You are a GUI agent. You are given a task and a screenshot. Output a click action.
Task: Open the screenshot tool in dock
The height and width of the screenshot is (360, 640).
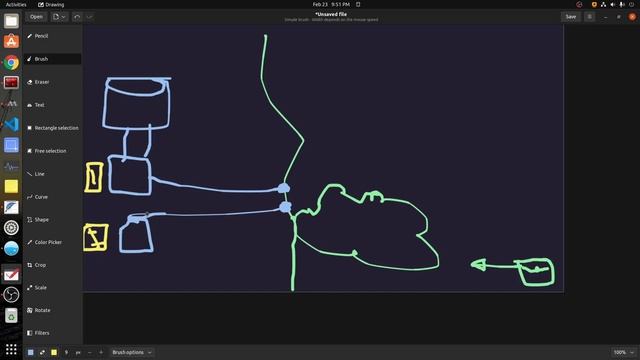(x=11, y=145)
